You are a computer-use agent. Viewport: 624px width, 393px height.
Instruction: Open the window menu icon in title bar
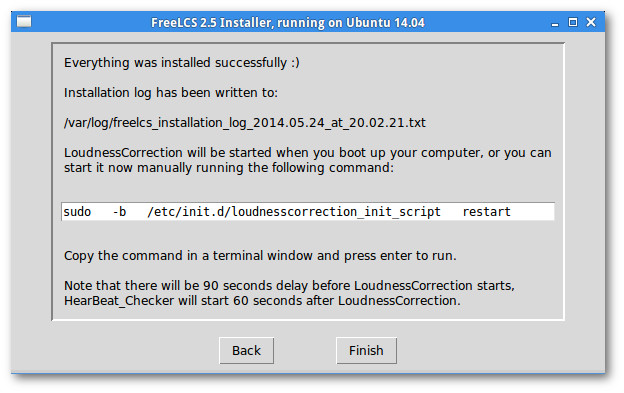pyautogui.click(x=24, y=21)
